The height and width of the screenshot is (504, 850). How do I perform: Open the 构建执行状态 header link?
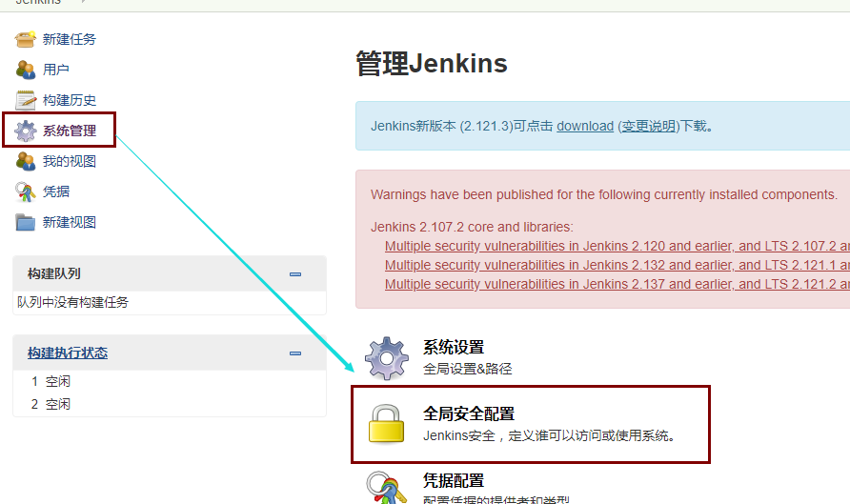[x=68, y=353]
